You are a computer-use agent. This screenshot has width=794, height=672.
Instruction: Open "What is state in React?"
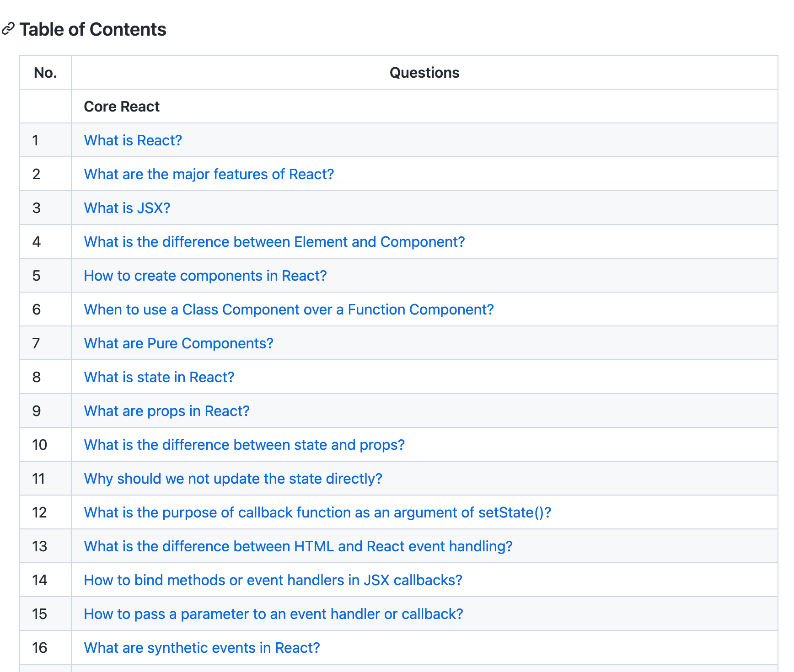pyautogui.click(x=159, y=377)
